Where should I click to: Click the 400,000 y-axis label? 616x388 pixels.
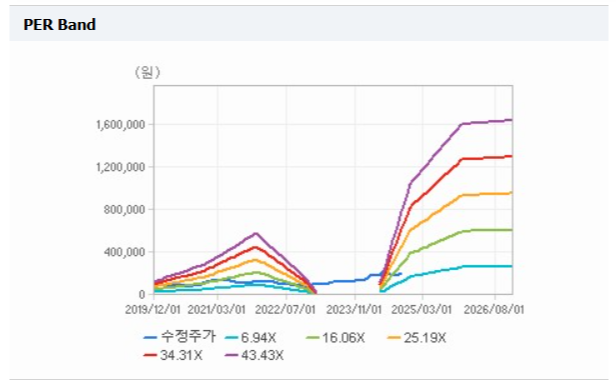124,252
